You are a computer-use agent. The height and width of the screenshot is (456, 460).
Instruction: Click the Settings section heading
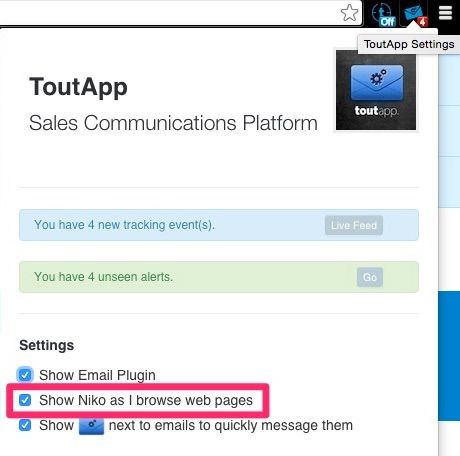(47, 345)
